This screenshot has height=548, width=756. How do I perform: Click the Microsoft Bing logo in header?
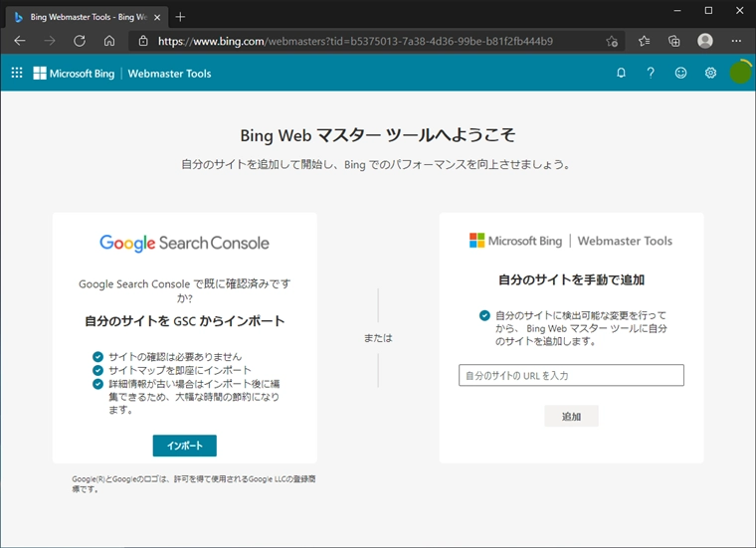[74, 74]
